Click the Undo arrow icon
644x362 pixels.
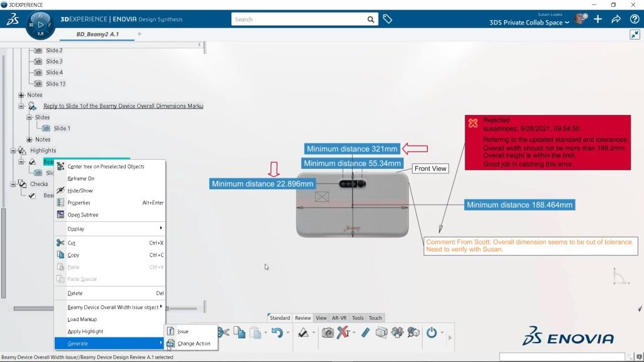(277, 332)
